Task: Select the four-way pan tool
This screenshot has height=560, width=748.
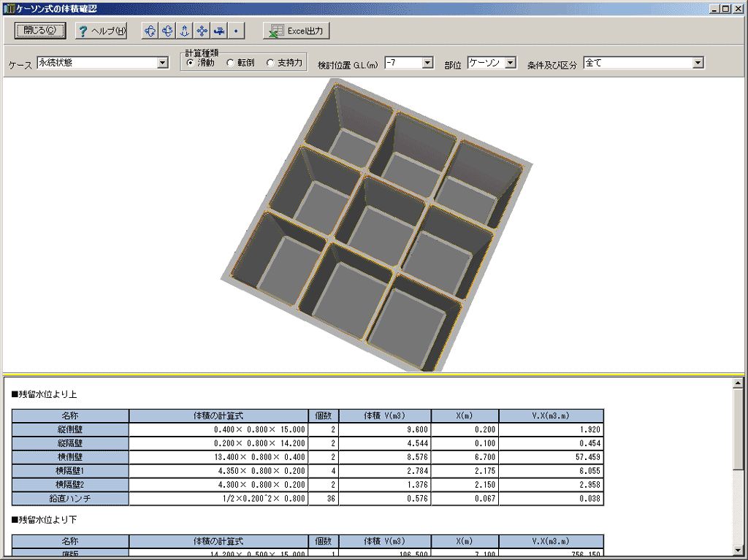Action: (x=202, y=31)
